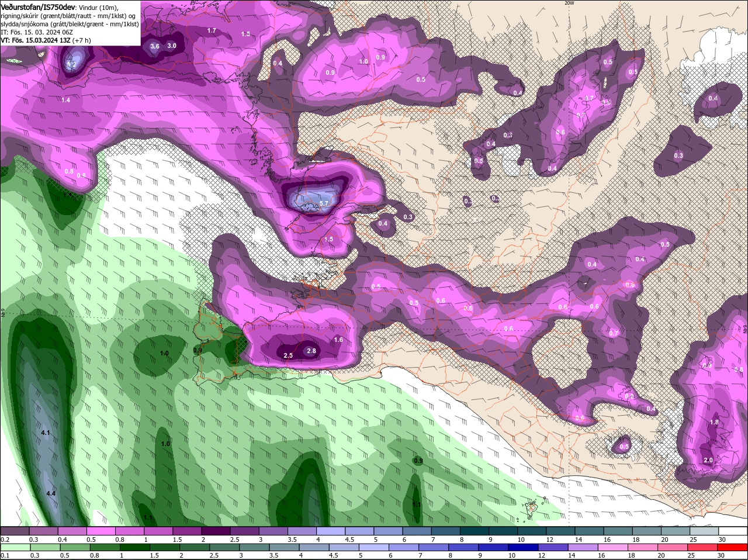The width and height of the screenshot is (748, 560).
Task: Click the 0.1 label in the rain legend row
Action: tap(5, 555)
